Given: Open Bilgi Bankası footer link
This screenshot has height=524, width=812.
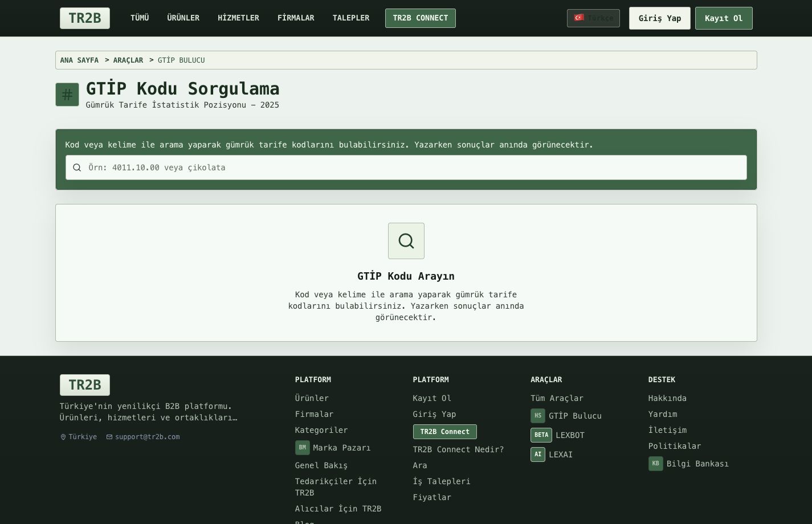Looking at the screenshot, I should [x=697, y=464].
